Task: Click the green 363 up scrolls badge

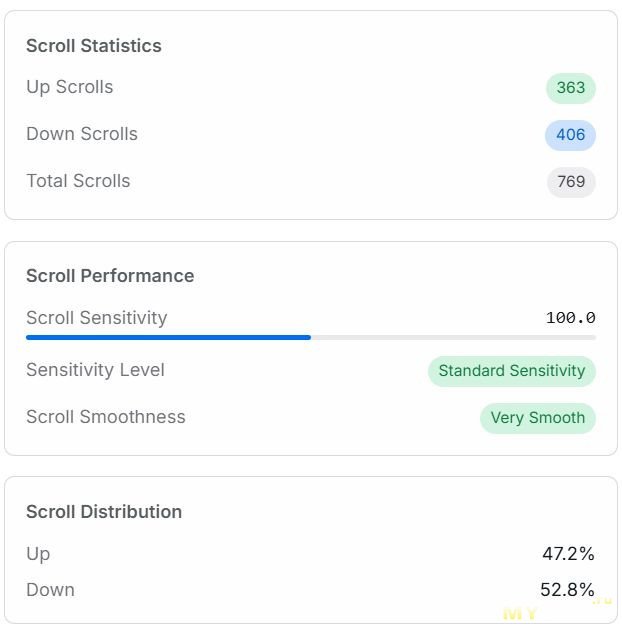Action: pos(570,88)
